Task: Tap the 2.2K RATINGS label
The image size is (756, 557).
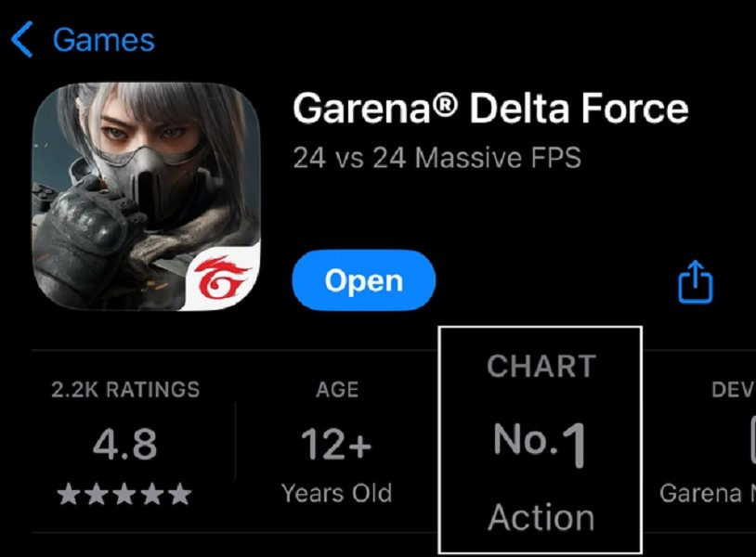Action: point(125,389)
